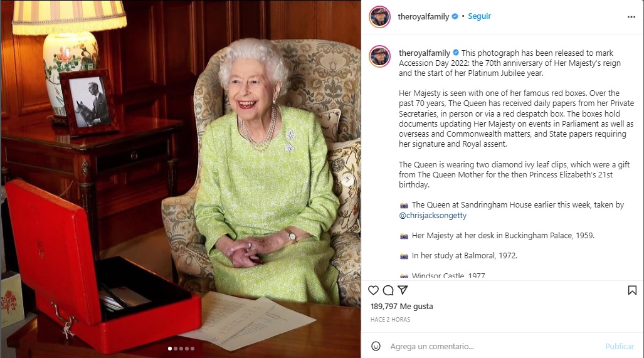Open emoji picker smiley icon
Viewport: 644px width, 358px height.
coord(376,346)
